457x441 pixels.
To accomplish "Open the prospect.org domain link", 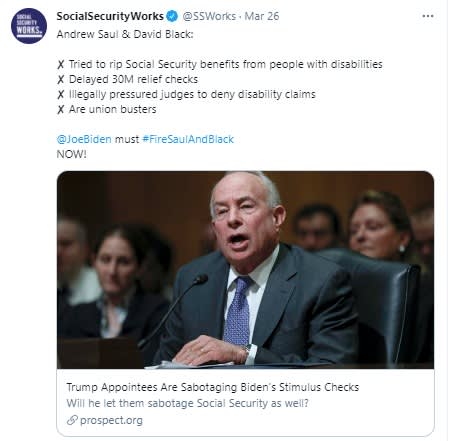I will pyautogui.click(x=111, y=420).
